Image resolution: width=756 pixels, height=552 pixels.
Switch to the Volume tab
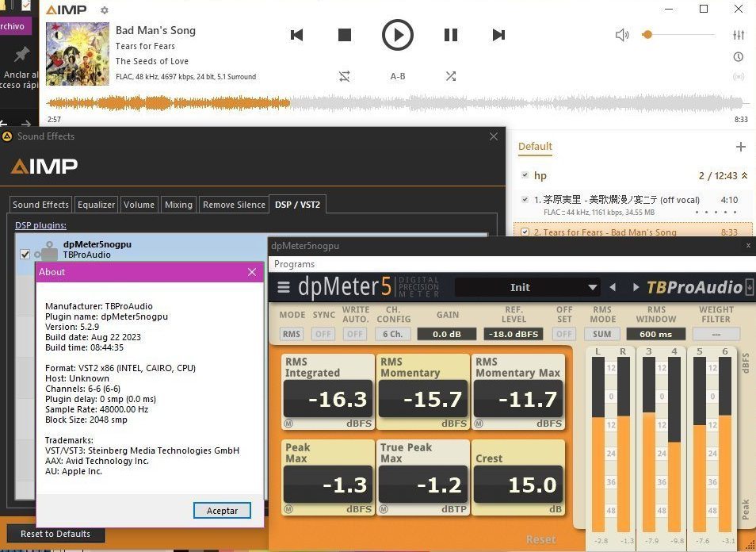tap(139, 205)
